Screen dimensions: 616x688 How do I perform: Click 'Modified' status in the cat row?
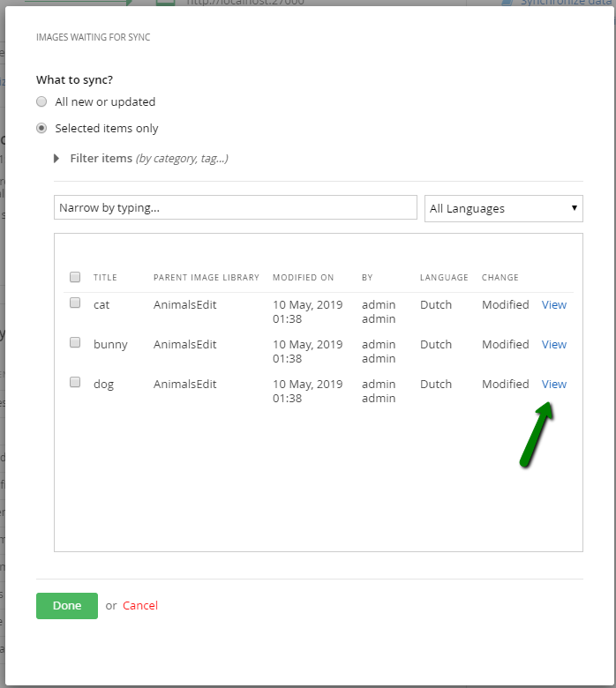(x=506, y=304)
